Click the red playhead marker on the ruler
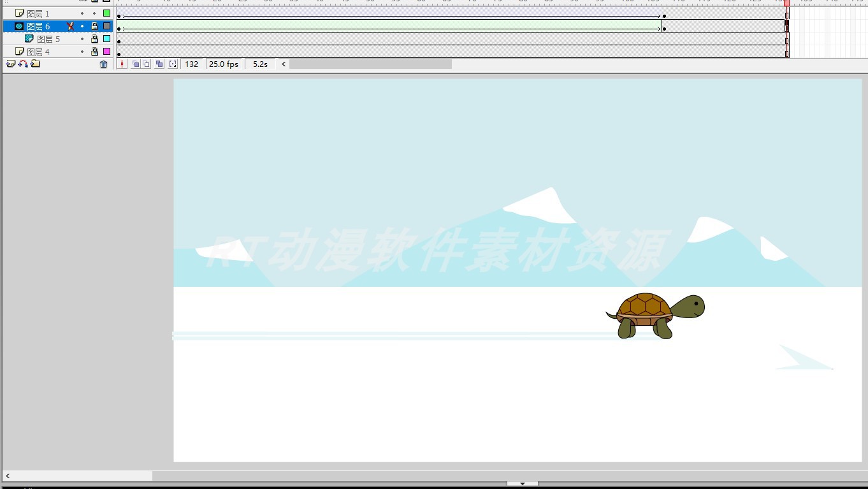The height and width of the screenshot is (489, 868). coord(787,3)
